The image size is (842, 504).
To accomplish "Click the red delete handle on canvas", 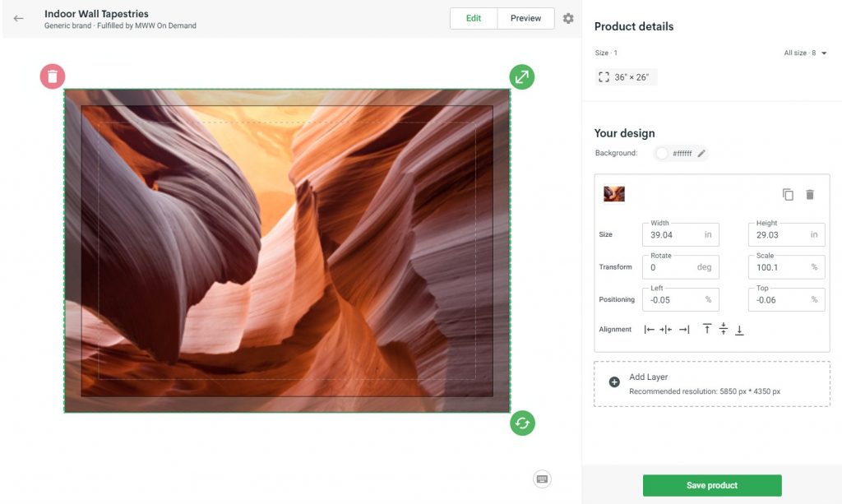I will (x=52, y=76).
